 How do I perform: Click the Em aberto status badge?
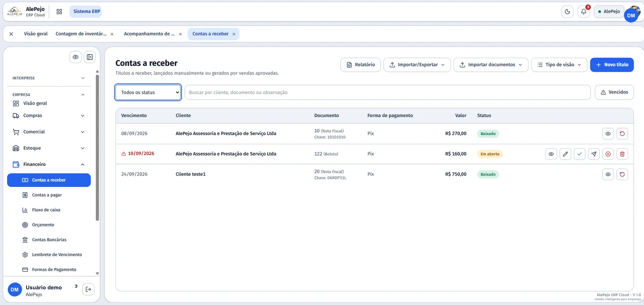coord(490,154)
